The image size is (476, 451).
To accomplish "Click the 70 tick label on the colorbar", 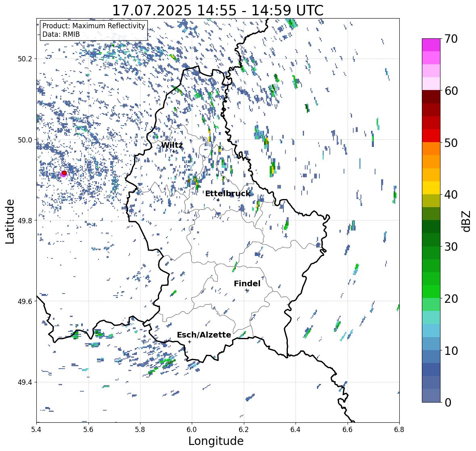I will click(x=451, y=39).
